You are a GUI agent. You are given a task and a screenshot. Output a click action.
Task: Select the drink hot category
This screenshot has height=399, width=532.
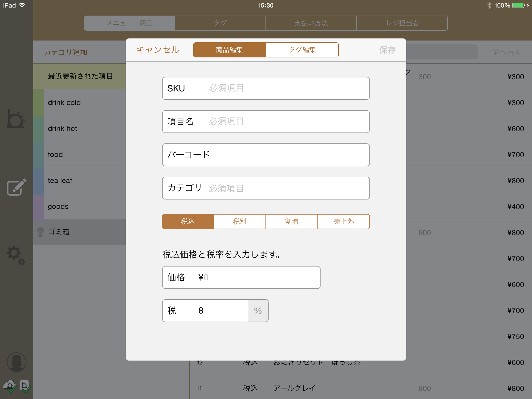click(79, 128)
